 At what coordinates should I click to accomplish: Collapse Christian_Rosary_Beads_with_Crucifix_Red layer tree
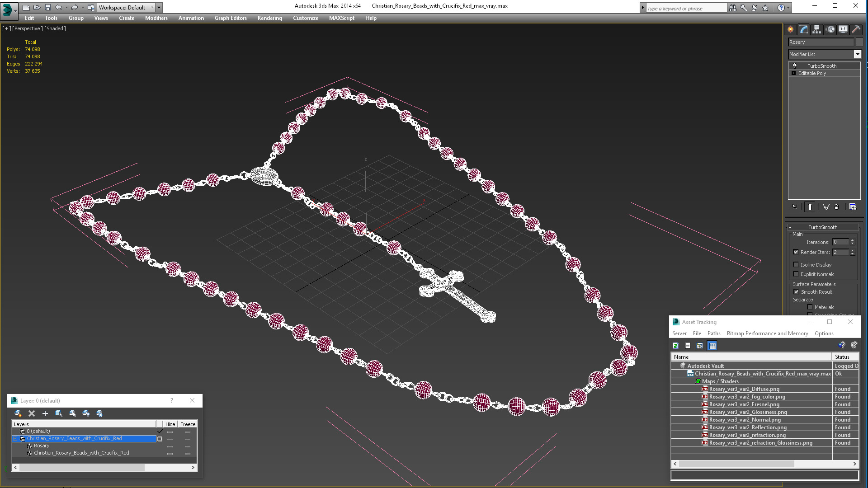pyautogui.click(x=15, y=439)
